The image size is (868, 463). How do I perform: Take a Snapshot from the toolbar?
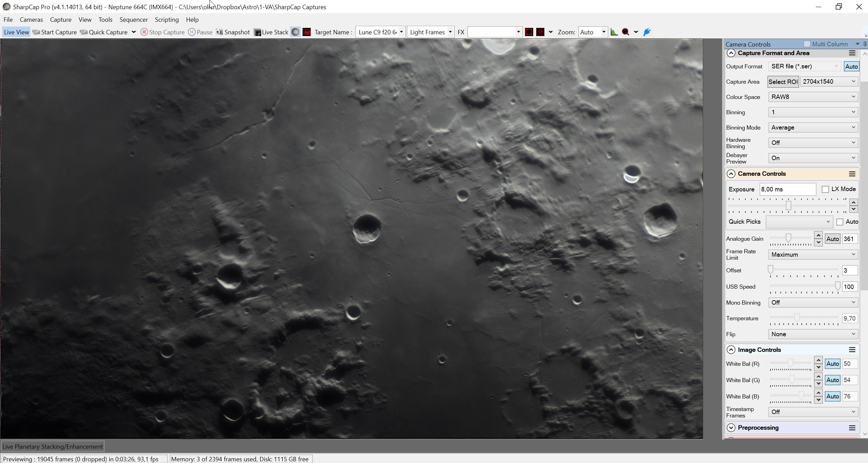click(233, 32)
